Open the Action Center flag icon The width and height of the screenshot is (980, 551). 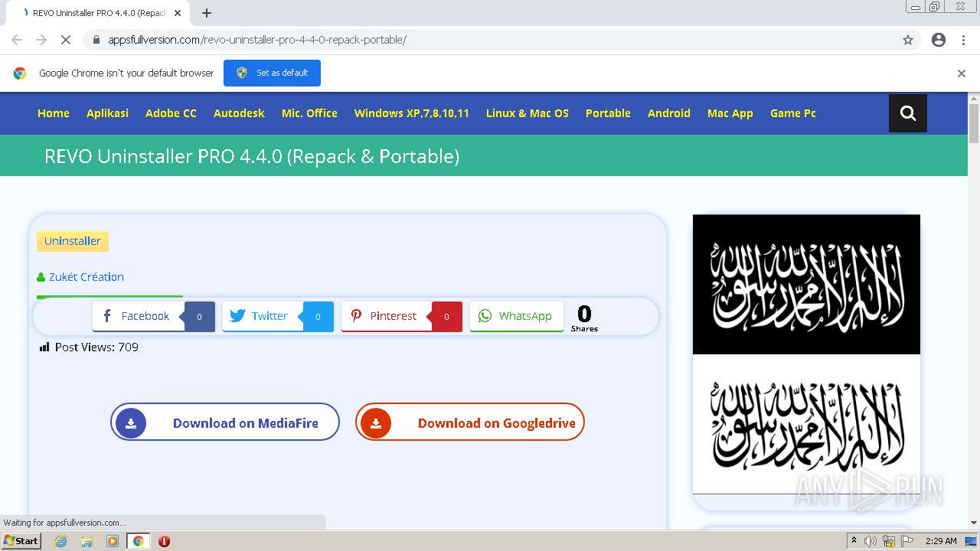pos(907,541)
